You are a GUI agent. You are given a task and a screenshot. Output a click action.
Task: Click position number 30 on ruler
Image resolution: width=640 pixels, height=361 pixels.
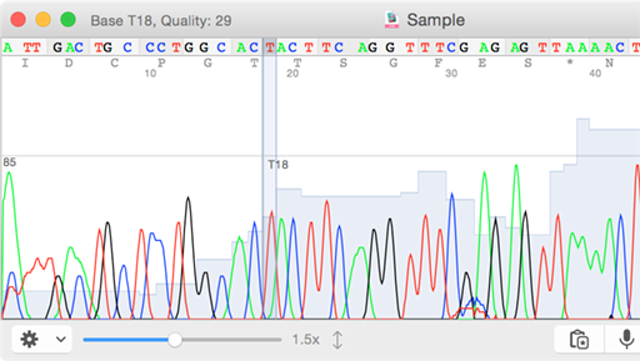click(451, 74)
